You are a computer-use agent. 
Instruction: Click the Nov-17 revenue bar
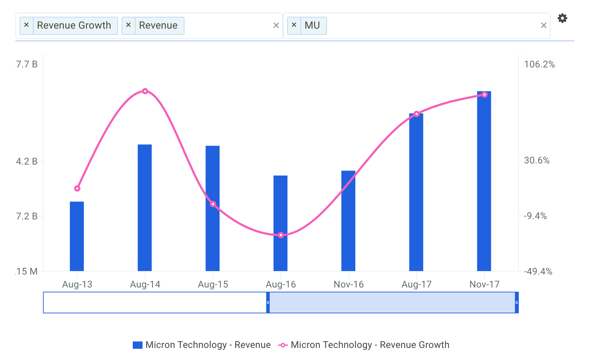(x=484, y=181)
